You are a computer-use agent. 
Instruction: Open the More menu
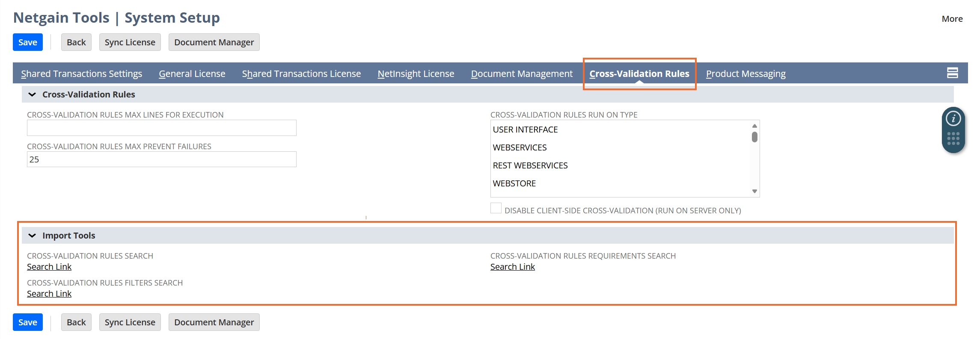click(952, 19)
